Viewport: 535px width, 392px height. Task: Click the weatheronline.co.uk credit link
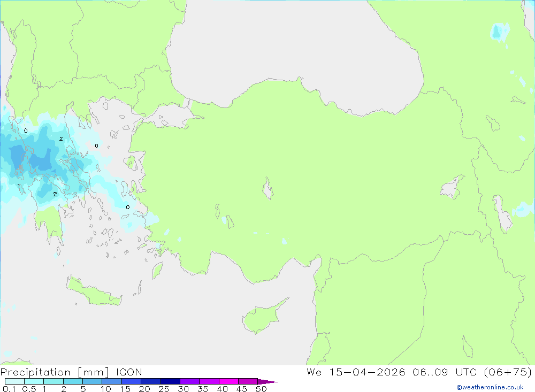pyautogui.click(x=490, y=387)
